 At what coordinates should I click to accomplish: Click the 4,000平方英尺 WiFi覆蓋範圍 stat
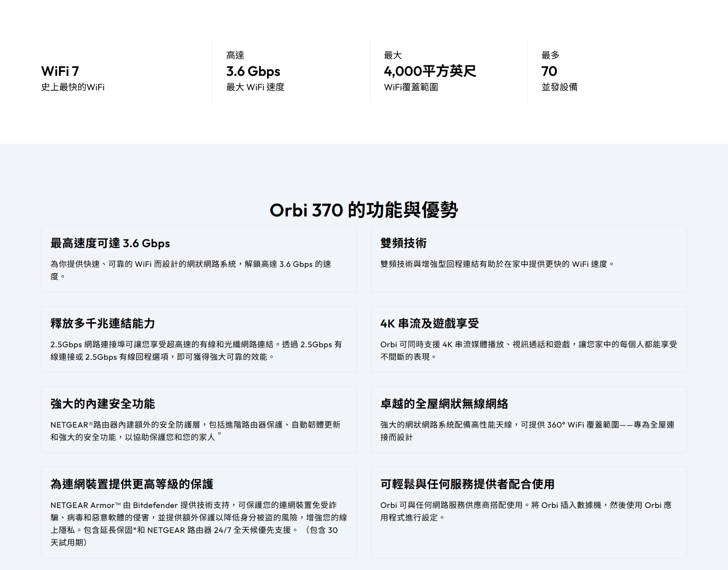click(429, 71)
